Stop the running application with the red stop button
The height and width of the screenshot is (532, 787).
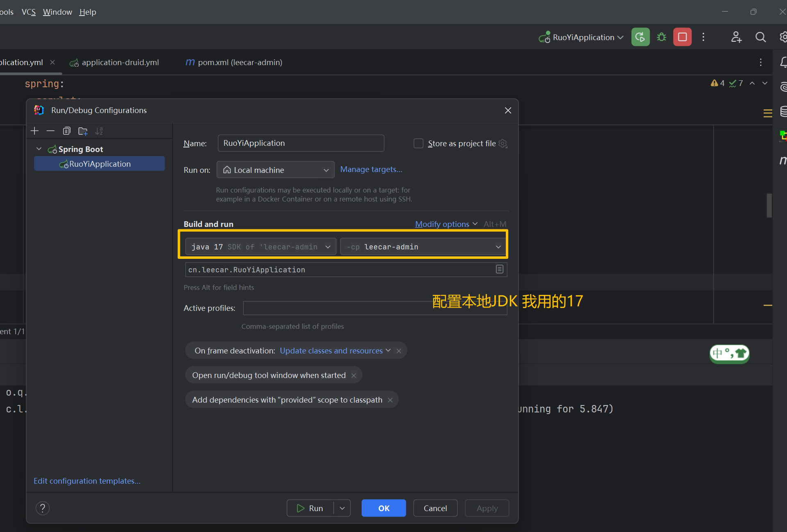tap(682, 37)
